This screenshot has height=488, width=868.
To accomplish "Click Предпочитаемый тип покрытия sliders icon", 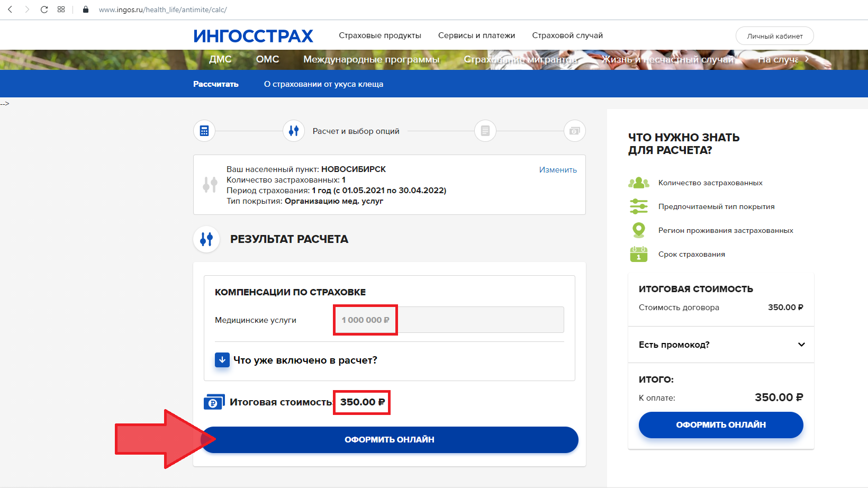I will [639, 206].
